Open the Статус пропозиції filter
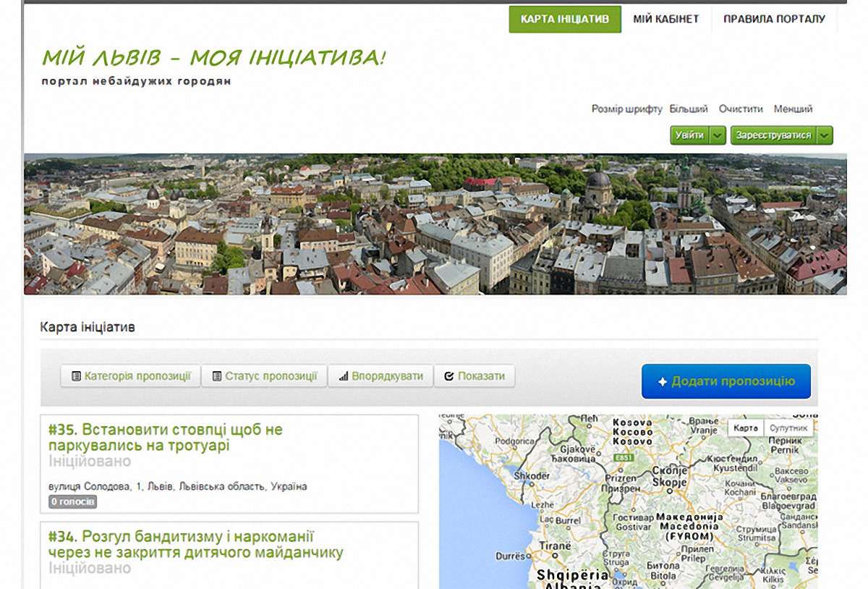 (x=264, y=376)
